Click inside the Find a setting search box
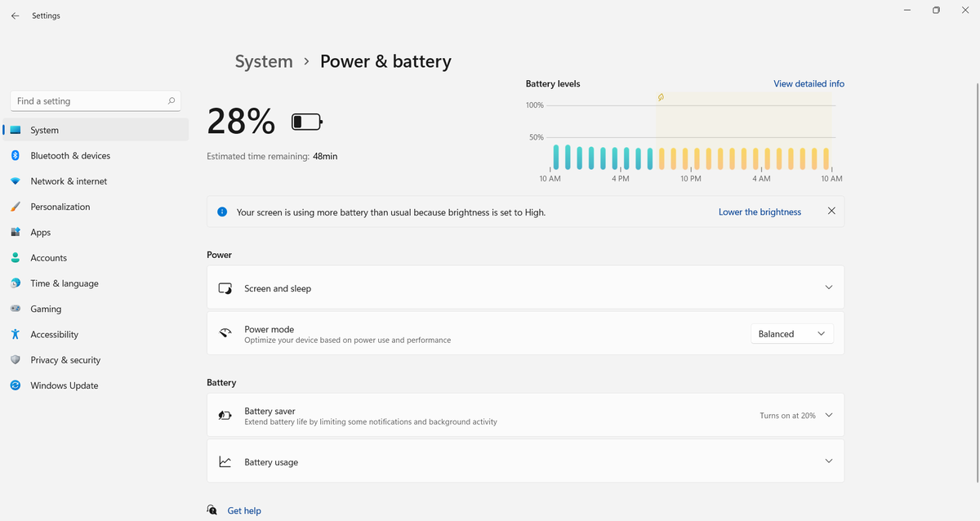This screenshot has width=980, height=521. coord(90,100)
